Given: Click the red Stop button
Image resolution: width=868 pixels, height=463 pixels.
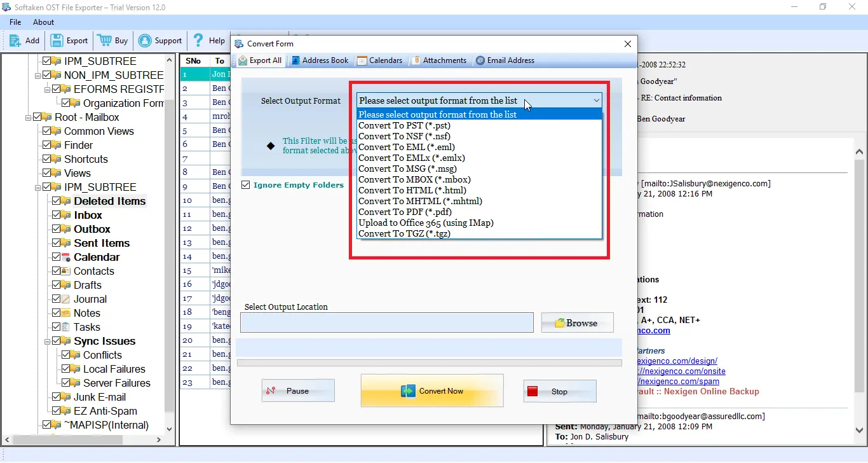Looking at the screenshot, I should coord(560,391).
